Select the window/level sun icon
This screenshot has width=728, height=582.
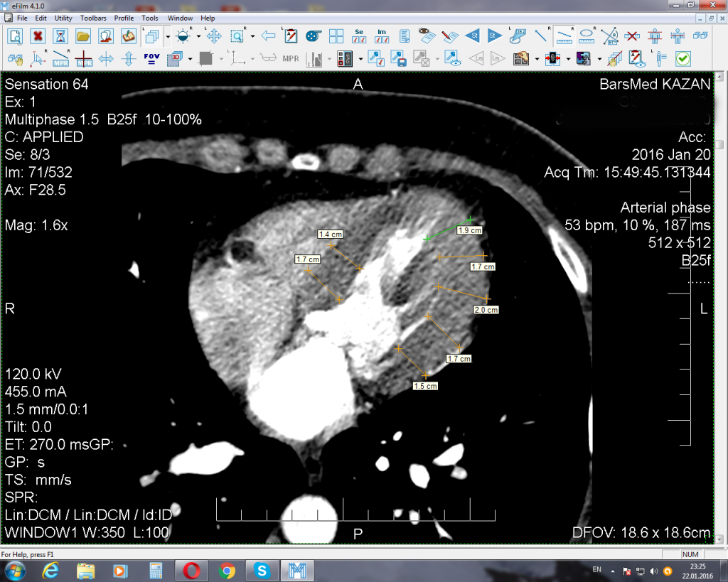click(183, 36)
